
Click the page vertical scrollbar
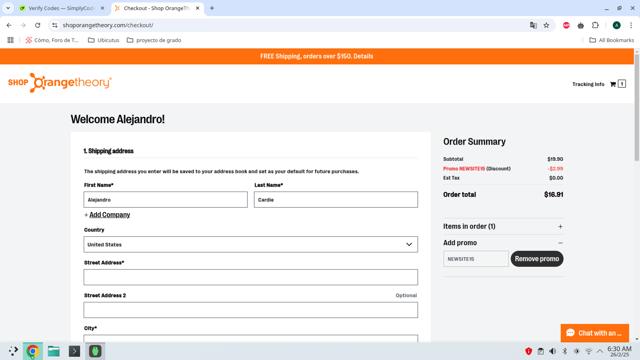pyautogui.click(x=637, y=107)
